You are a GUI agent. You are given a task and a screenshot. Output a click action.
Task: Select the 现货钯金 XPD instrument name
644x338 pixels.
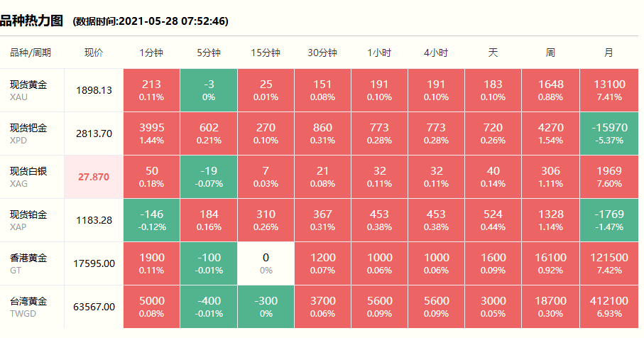[x=28, y=133]
